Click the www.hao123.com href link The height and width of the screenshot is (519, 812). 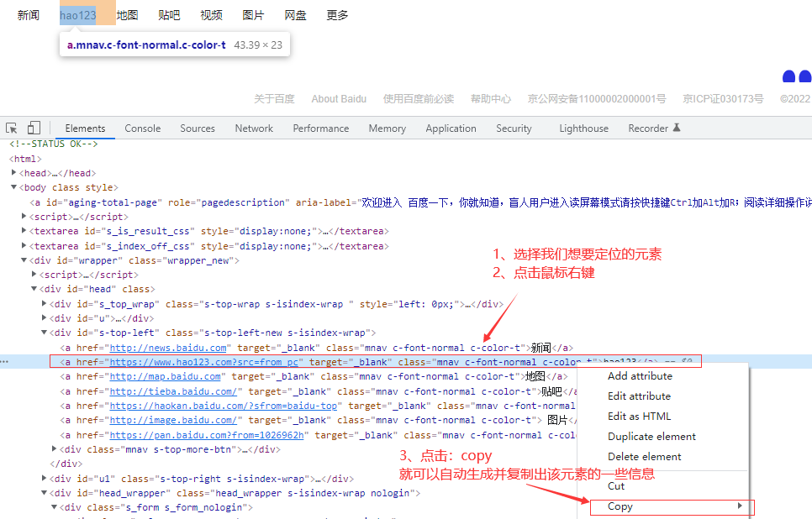pos(204,362)
